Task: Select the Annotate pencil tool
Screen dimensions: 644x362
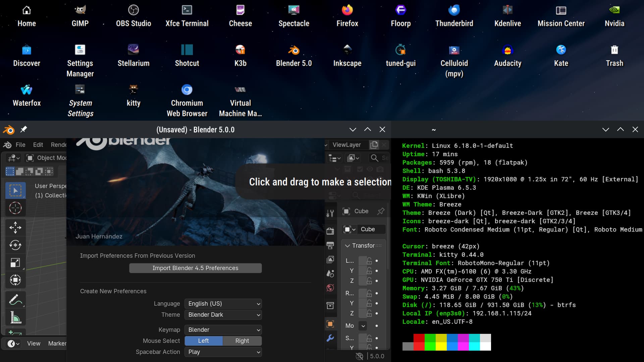Action: tap(15, 299)
